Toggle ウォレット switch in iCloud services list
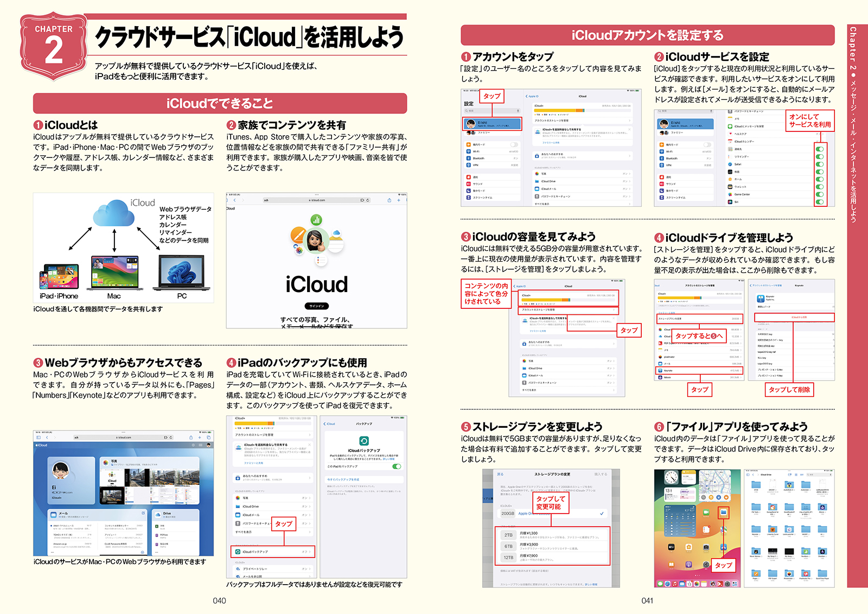The height and width of the screenshot is (614, 868). [x=820, y=187]
